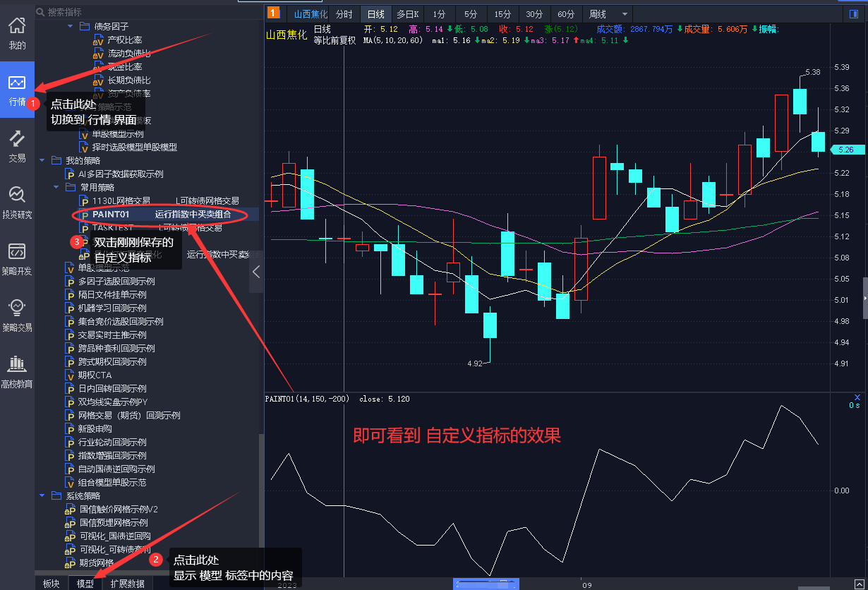This screenshot has width=868, height=590.
Task: Open the period dropdown arrow after 周线
Action: click(625, 14)
